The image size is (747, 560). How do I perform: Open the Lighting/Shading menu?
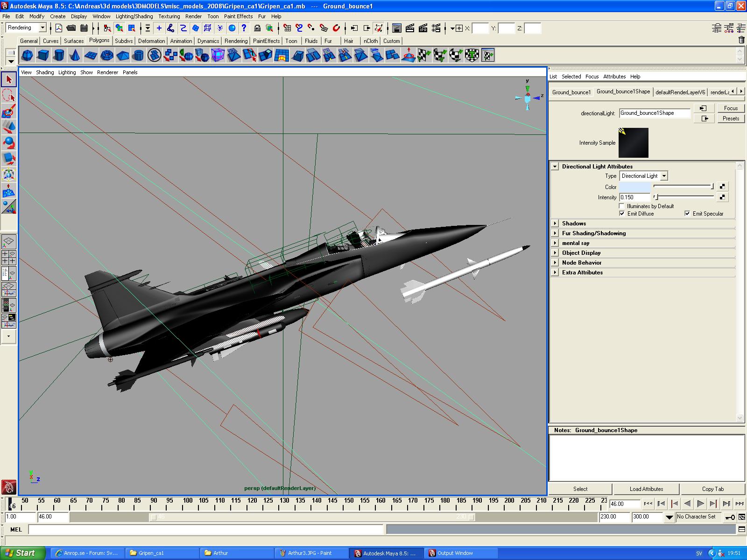133,16
